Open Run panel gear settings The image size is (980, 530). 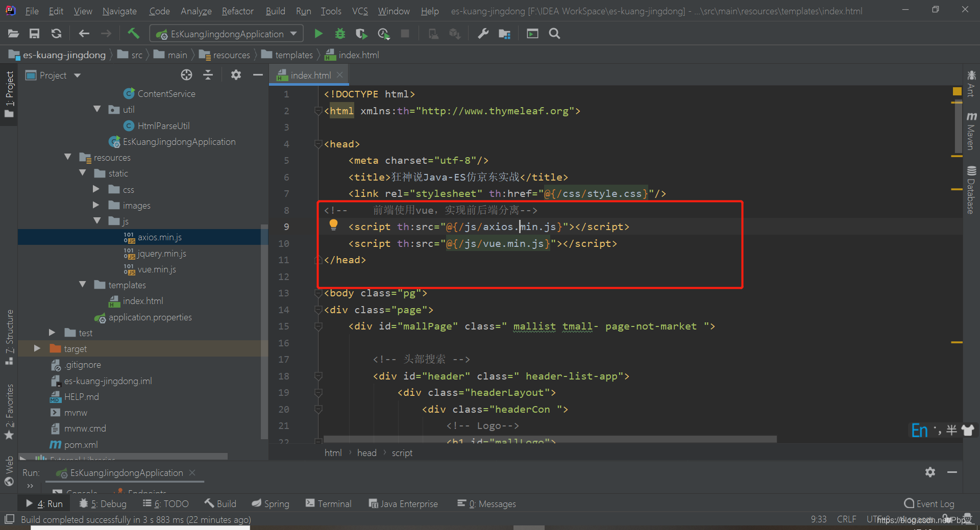[x=930, y=472]
